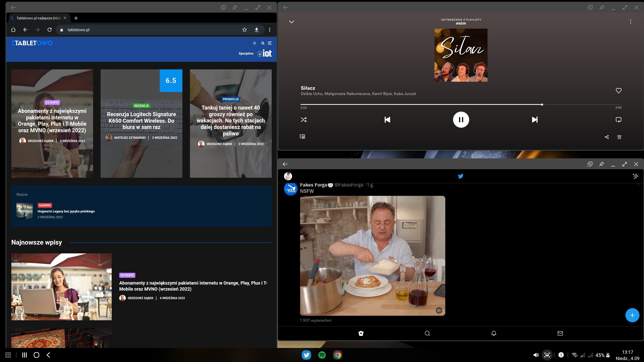The height and width of the screenshot is (362, 644).
Task: Click the Siłacz album cover
Action: coord(461,55)
